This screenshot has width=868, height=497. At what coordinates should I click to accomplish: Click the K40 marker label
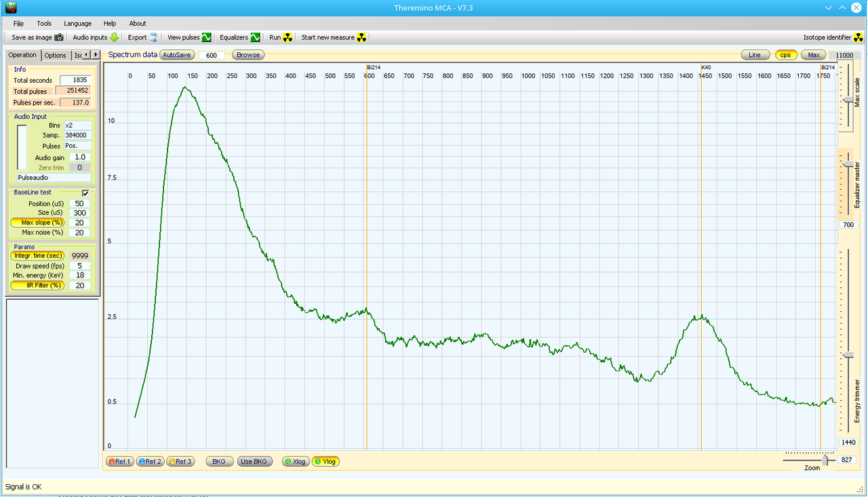706,67
